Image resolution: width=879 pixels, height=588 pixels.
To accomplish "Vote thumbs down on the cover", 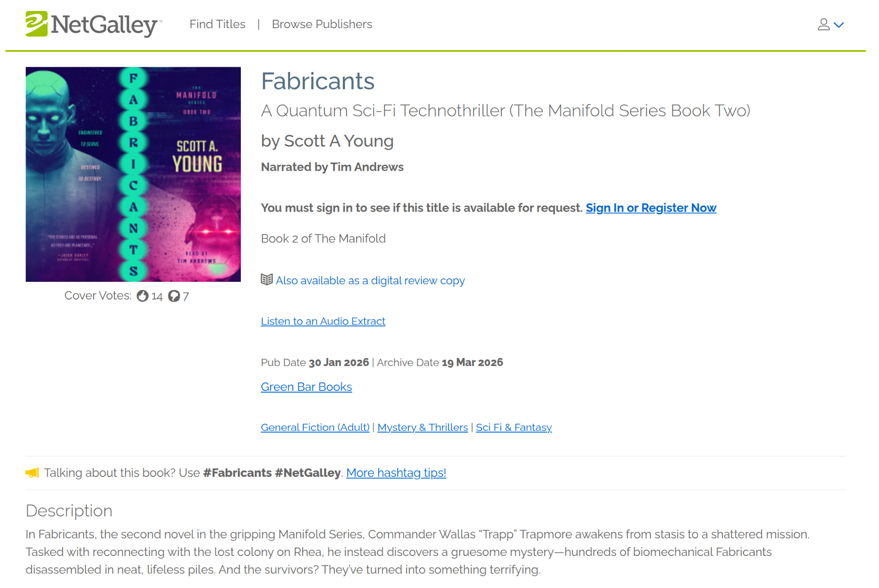I will [174, 296].
